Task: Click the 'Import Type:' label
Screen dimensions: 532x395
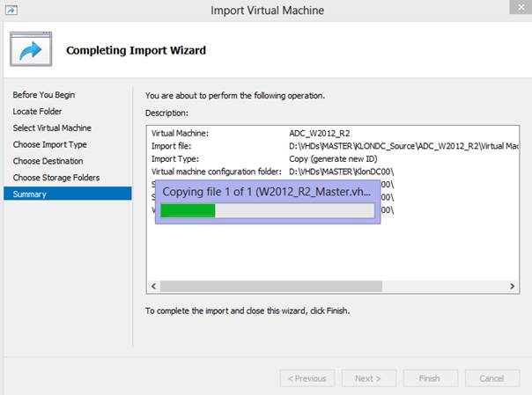Action: point(175,159)
